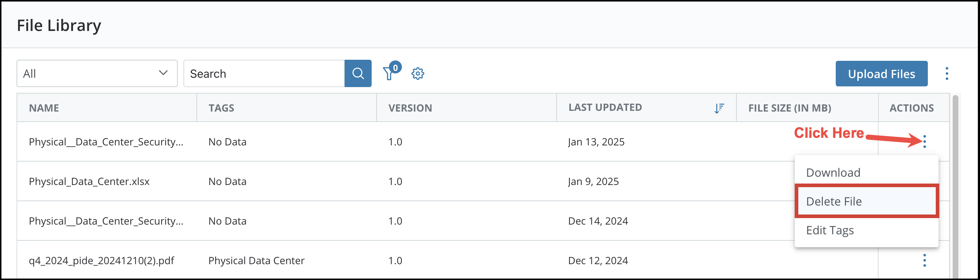Click the overflow three-dot icon beside Upload Files
This screenshot has height=280, width=980.
click(946, 73)
